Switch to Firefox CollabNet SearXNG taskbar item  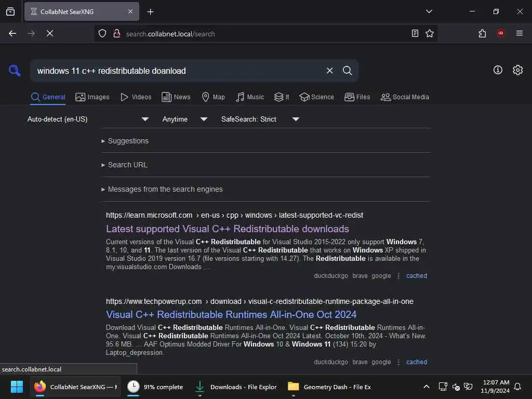(x=76, y=387)
